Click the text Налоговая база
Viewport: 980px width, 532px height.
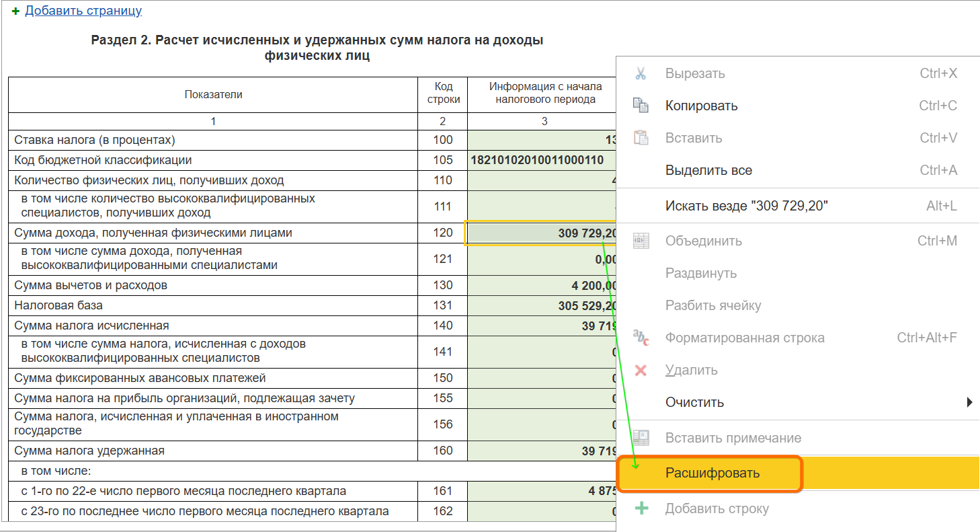click(58, 305)
